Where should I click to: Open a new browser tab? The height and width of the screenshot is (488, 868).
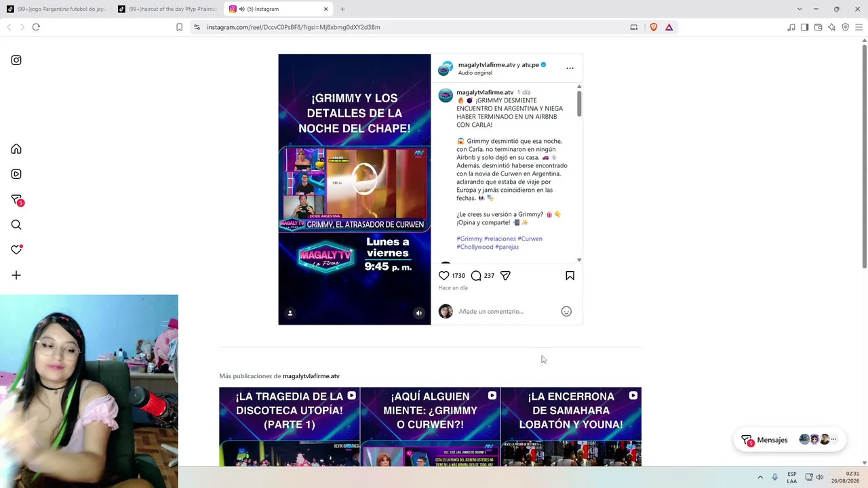point(342,9)
